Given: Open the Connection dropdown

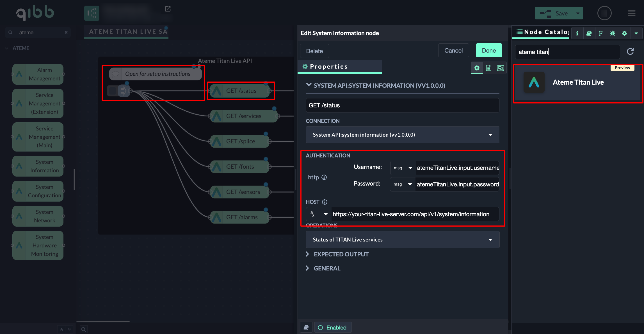Looking at the screenshot, I should pos(402,135).
